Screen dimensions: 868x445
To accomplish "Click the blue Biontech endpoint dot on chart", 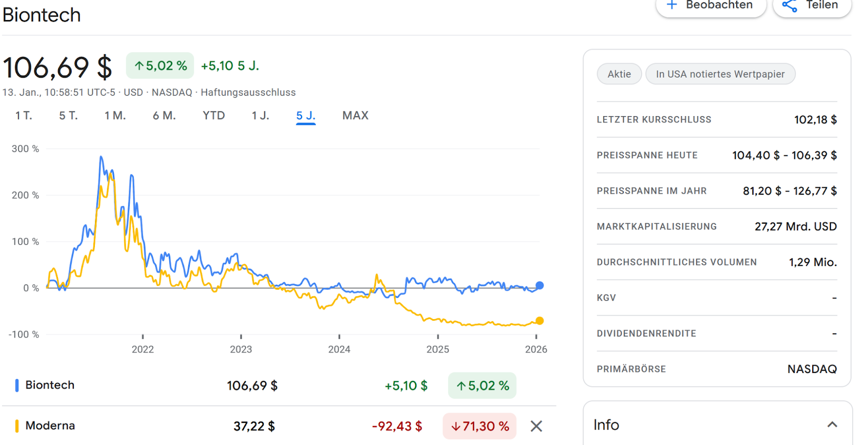I will 539,285.
